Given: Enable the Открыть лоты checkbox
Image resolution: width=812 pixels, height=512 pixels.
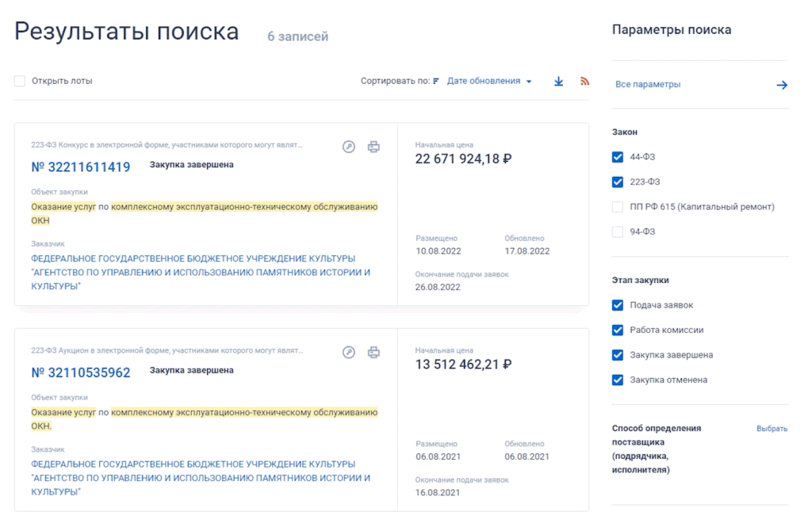Looking at the screenshot, I should click(x=20, y=81).
